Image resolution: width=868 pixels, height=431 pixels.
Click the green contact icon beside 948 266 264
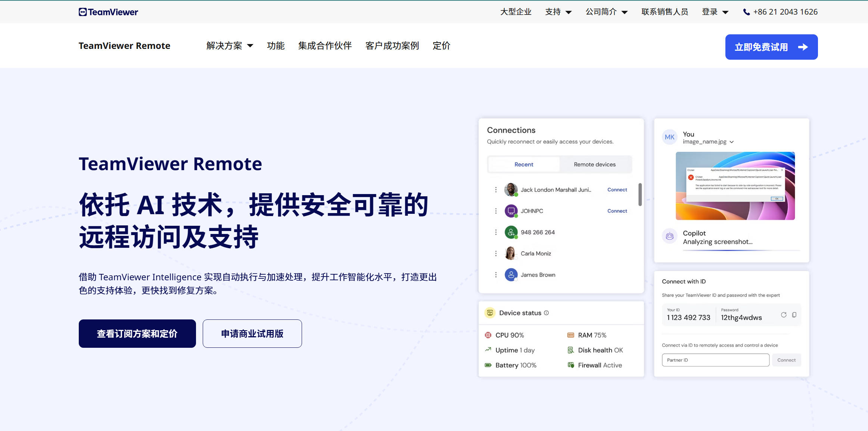pyautogui.click(x=510, y=232)
